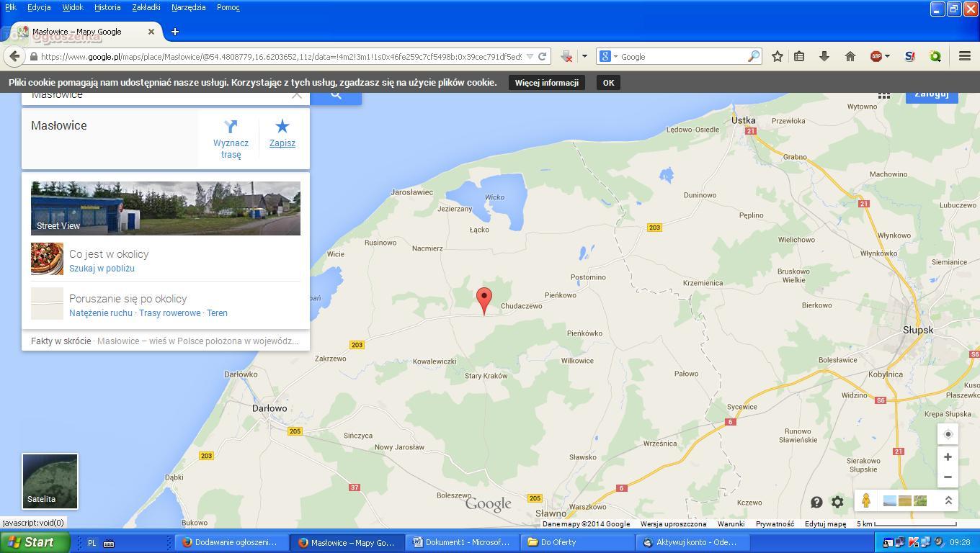Image resolution: width=980 pixels, height=553 pixels.
Task: Open the help and feedback icon
Action: (x=816, y=502)
